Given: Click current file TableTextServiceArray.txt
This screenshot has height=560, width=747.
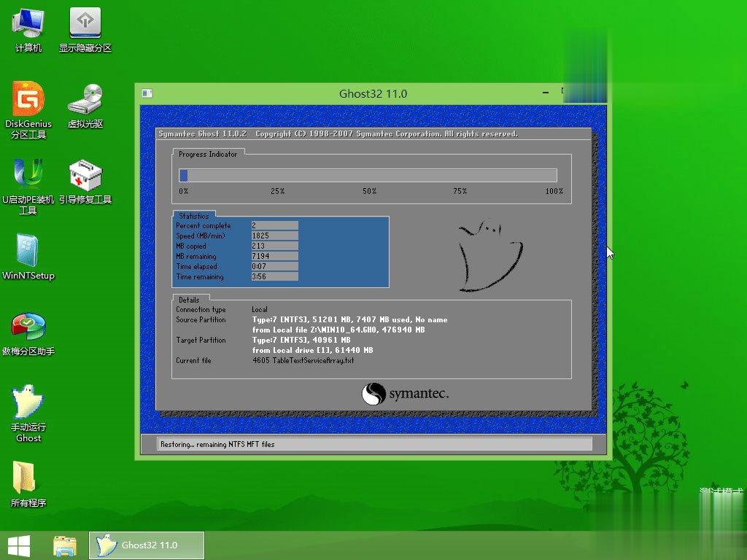Looking at the screenshot, I should tap(303, 360).
